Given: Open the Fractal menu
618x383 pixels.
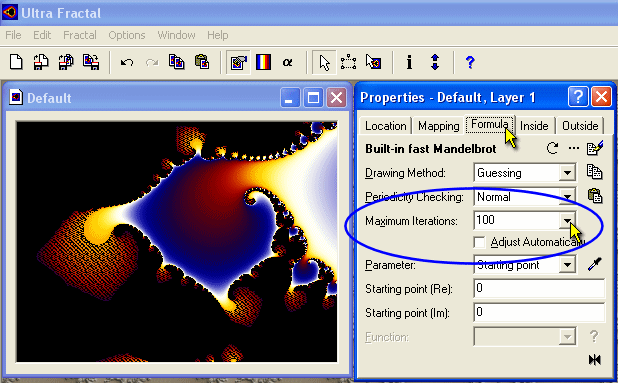Looking at the screenshot, I should click(80, 35).
